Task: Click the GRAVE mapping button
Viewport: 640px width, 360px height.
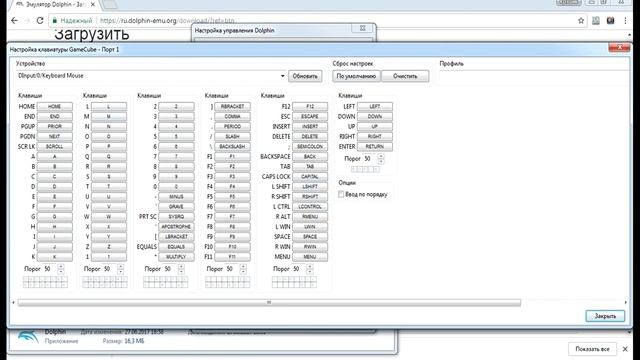Action: click(176, 207)
